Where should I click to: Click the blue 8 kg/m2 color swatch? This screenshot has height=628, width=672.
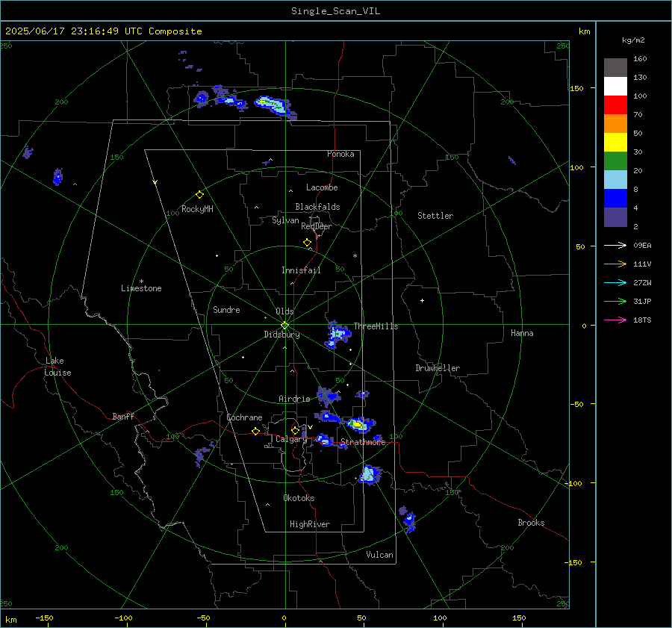click(615, 199)
